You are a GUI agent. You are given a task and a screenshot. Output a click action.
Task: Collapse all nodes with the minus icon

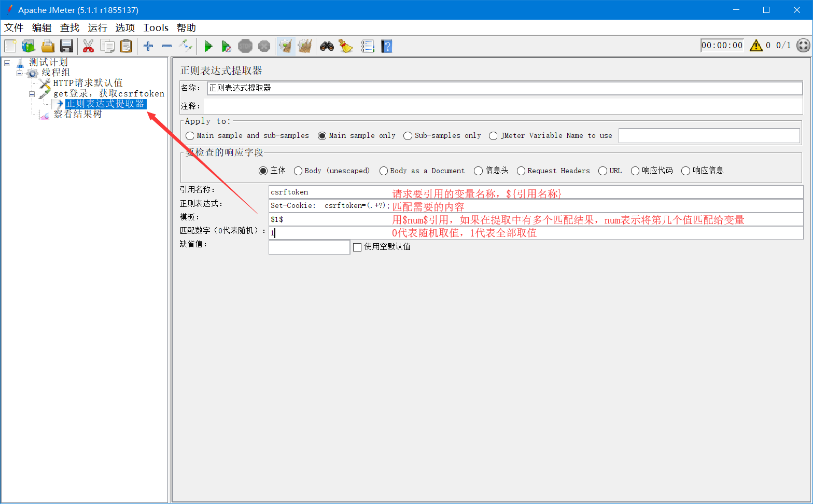[167, 46]
